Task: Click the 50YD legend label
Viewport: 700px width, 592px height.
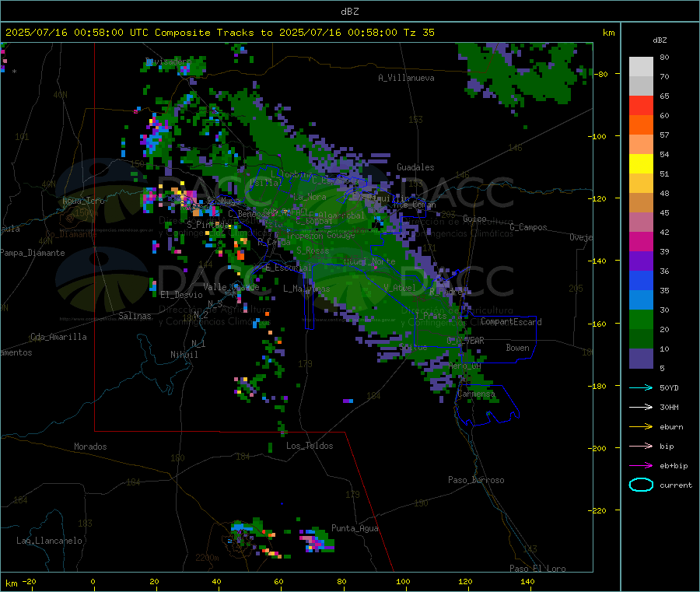Action: [669, 387]
